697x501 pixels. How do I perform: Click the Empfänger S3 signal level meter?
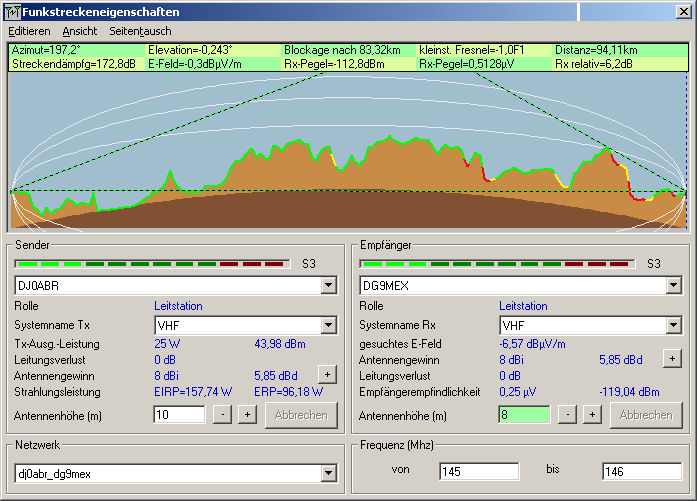[497, 264]
